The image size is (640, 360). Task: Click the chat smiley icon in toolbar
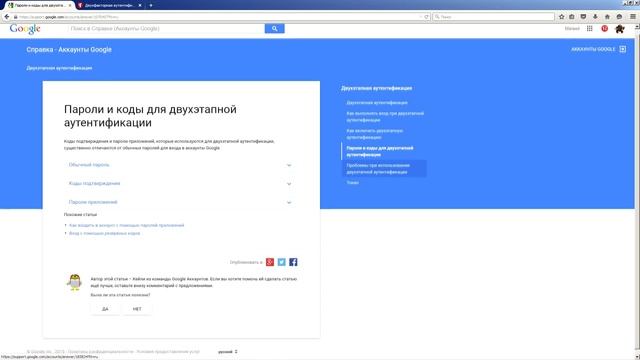click(x=619, y=17)
